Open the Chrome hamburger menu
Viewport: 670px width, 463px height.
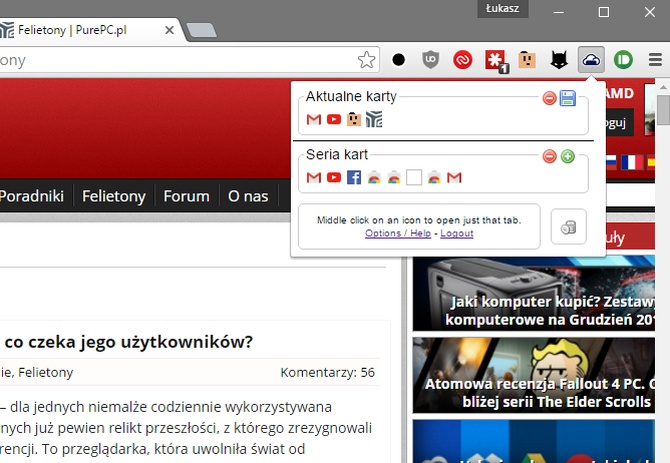(656, 60)
